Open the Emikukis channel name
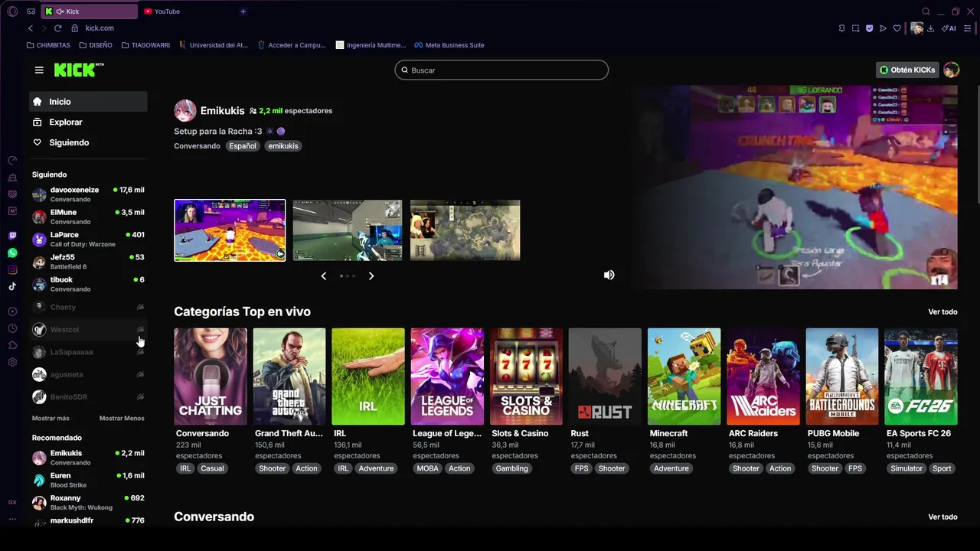The width and height of the screenshot is (980, 551). pos(222,111)
